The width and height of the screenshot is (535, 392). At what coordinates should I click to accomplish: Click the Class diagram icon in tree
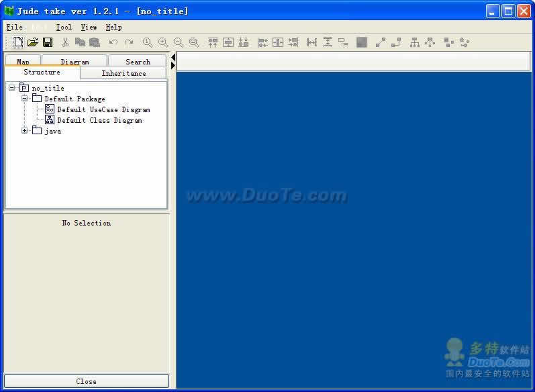50,119
